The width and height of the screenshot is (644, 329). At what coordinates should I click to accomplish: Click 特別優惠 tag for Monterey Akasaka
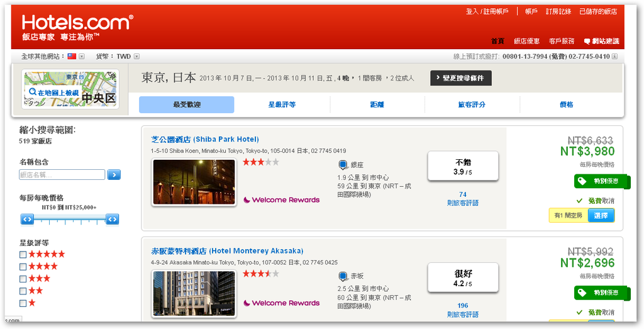[x=602, y=293]
